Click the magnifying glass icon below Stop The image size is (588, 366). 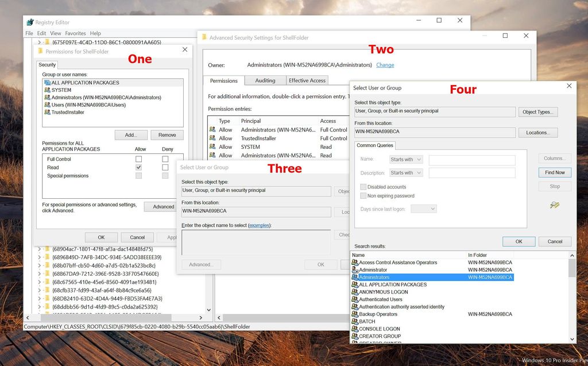coord(554,205)
